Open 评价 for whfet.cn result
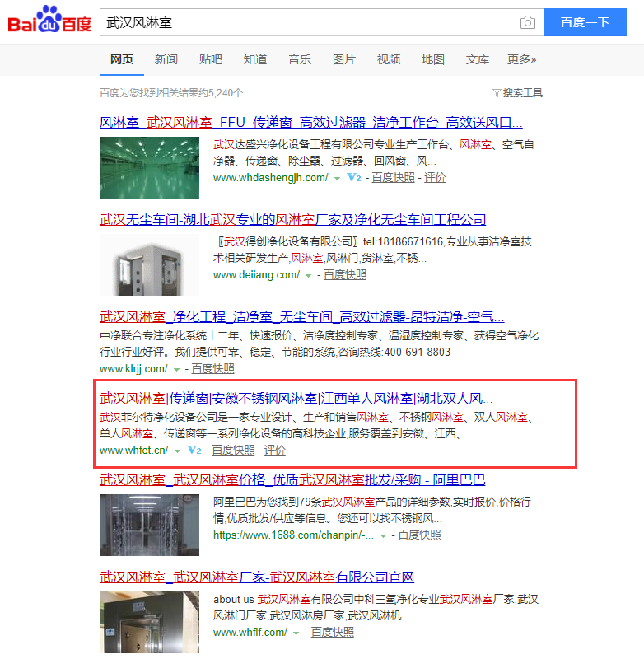 click(275, 451)
